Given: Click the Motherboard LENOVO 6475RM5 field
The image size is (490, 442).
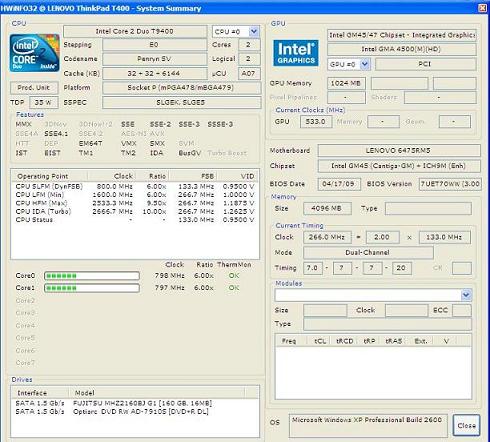Looking at the screenshot, I should [x=399, y=150].
